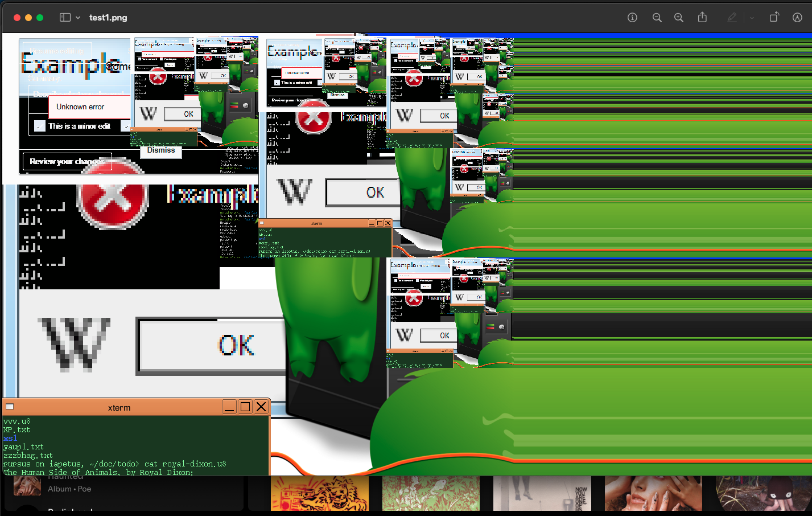
Task: Show the Markup toolbar
Action: (x=797, y=18)
